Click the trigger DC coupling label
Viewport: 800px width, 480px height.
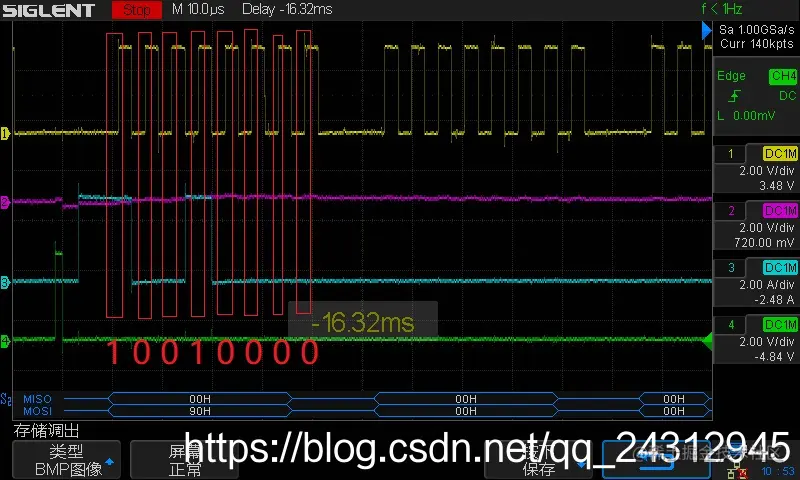[787, 96]
